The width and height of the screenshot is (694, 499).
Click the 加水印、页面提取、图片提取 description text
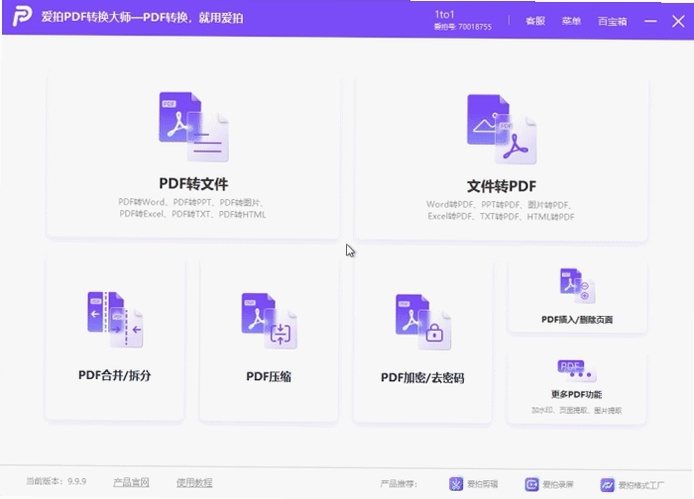click(x=577, y=410)
